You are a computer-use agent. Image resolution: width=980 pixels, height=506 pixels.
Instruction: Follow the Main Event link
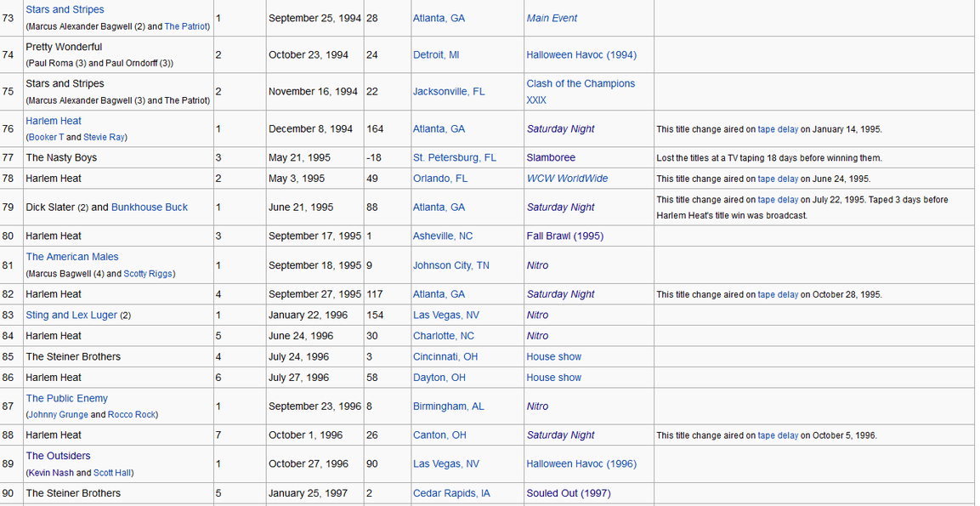552,18
